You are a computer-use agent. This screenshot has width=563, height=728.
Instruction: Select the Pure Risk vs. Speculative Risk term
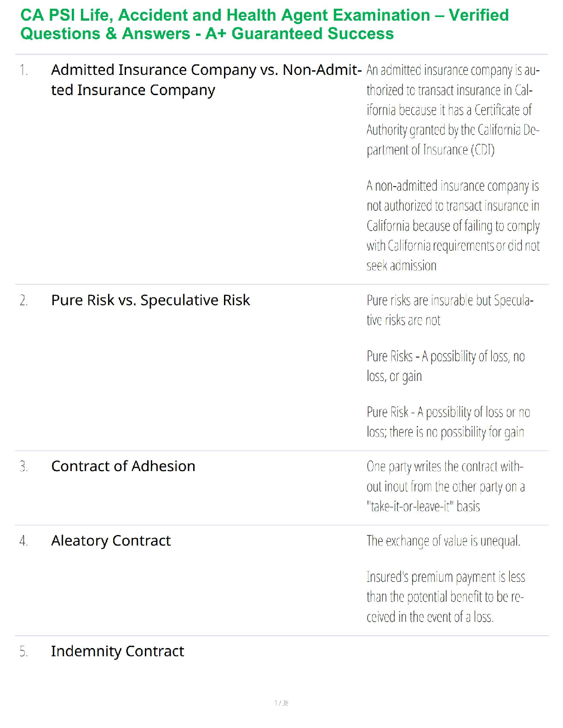click(150, 300)
